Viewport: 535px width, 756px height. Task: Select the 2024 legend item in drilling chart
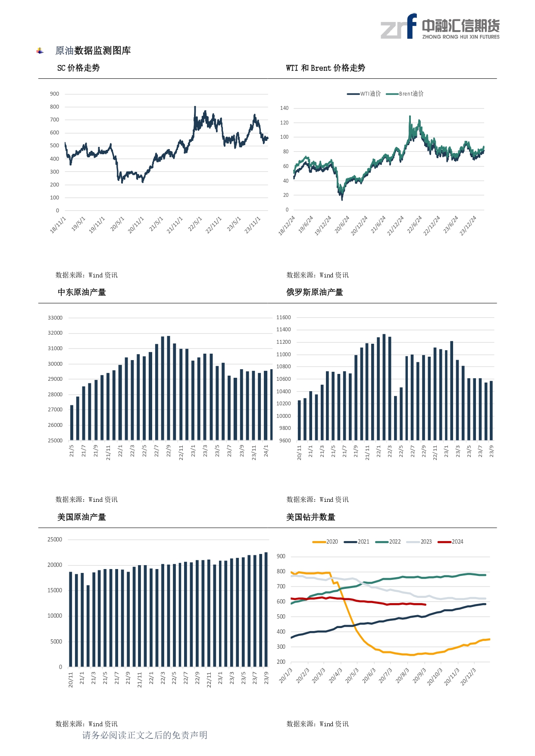pyautogui.click(x=451, y=542)
